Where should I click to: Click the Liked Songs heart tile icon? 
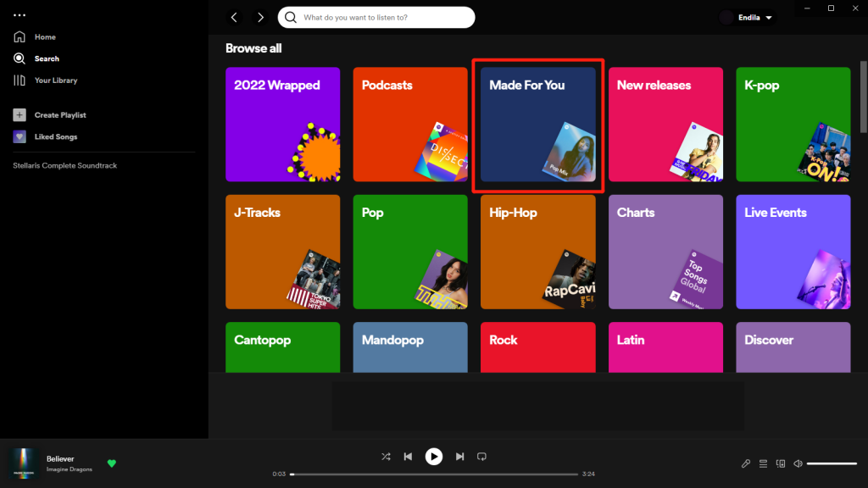[x=19, y=136]
